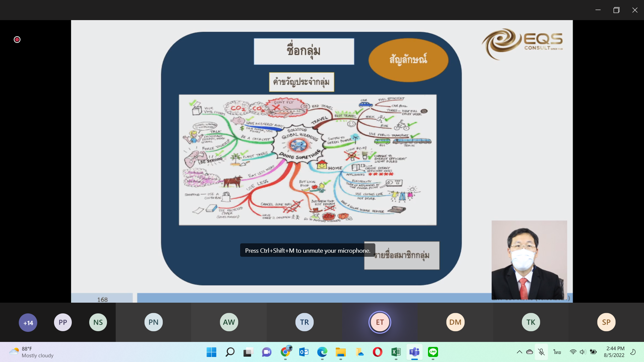
Task: Open battery status tray icon
Action: [x=593, y=352]
